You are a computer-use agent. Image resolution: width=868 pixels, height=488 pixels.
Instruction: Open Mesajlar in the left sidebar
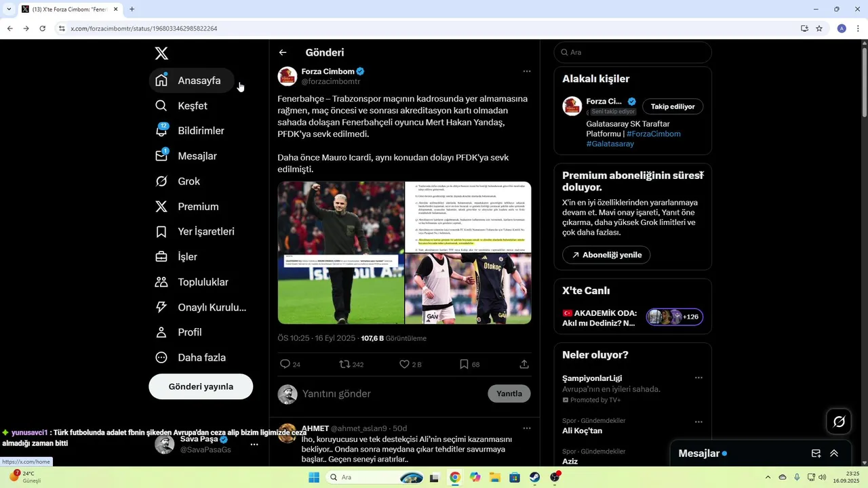coord(186,156)
